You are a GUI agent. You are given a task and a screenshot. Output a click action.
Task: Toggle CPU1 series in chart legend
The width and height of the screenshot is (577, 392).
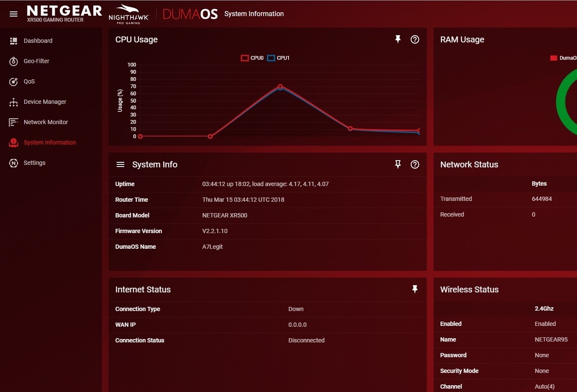pyautogui.click(x=278, y=58)
